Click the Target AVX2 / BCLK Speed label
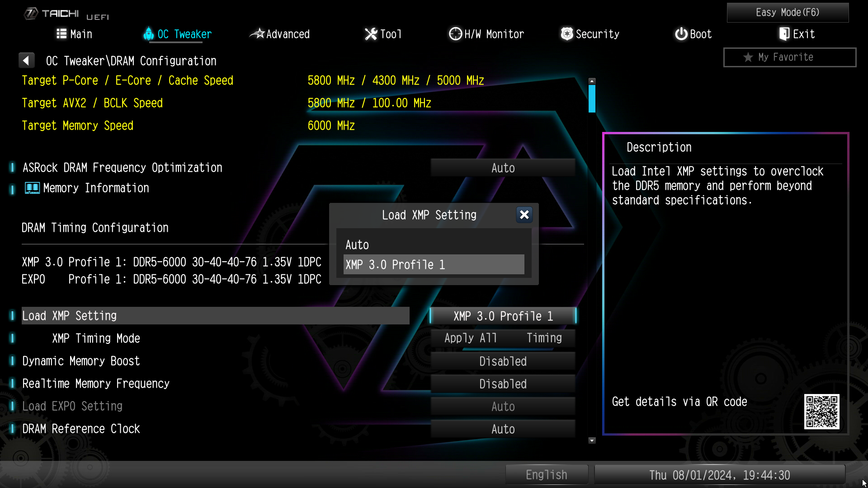 [x=92, y=103]
